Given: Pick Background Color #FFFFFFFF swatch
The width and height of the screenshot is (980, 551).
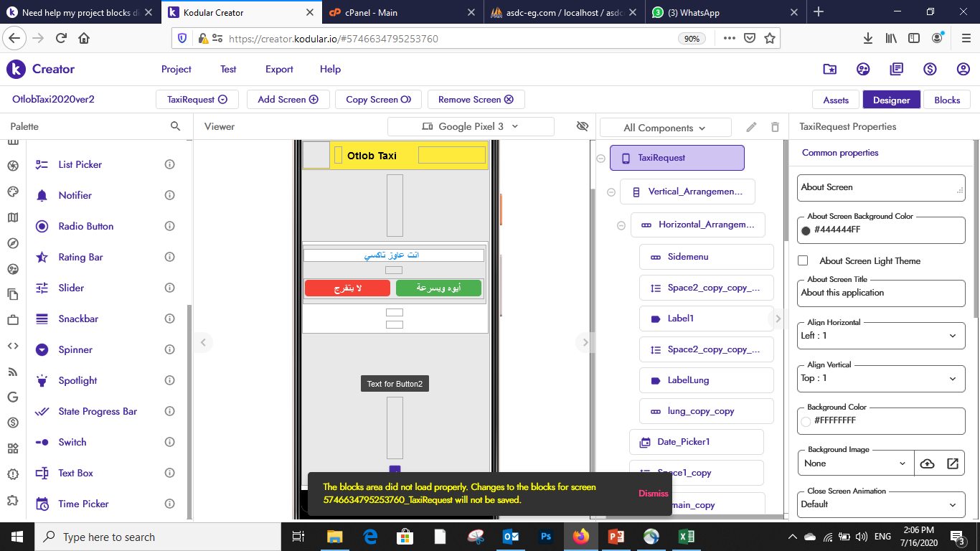Looking at the screenshot, I should 806,421.
